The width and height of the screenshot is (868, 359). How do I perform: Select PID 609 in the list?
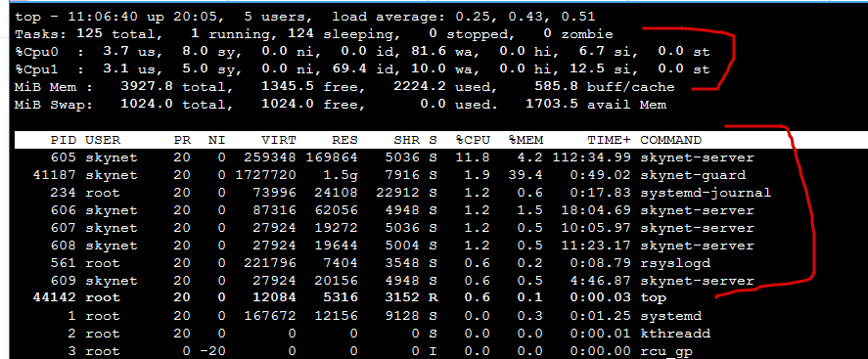coord(63,281)
